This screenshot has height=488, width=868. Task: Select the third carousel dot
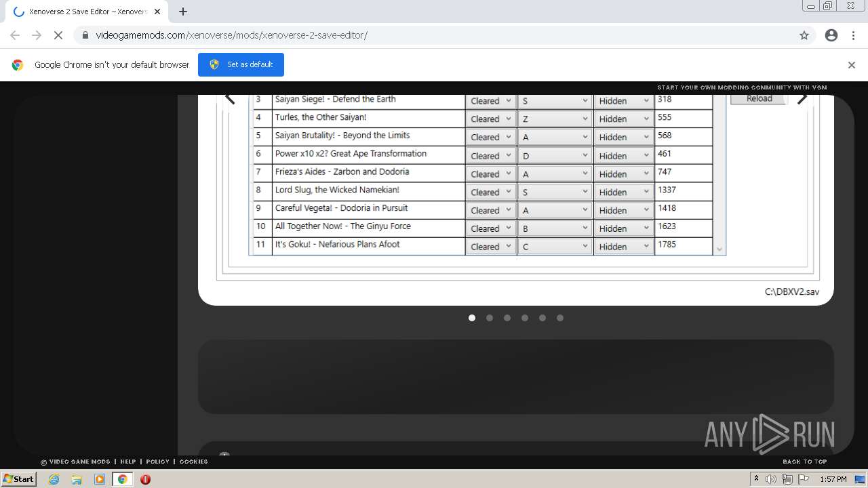[507, 318]
